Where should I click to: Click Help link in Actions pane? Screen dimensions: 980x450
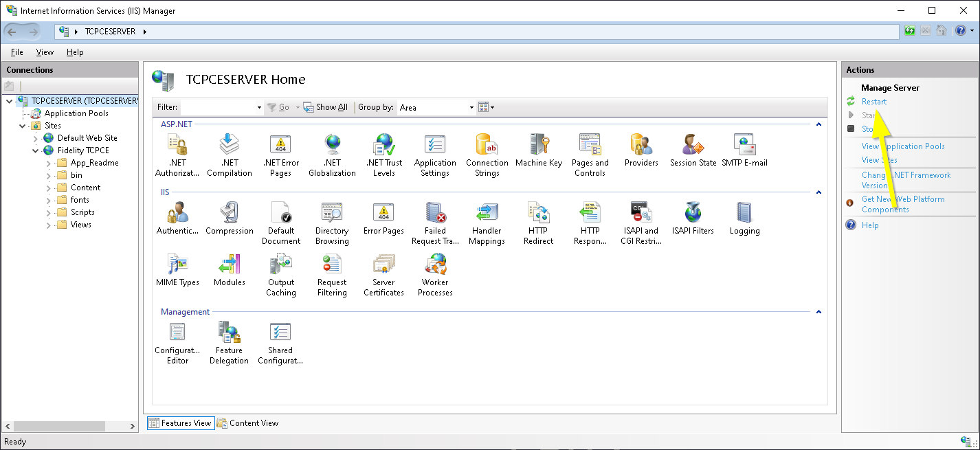tap(870, 225)
